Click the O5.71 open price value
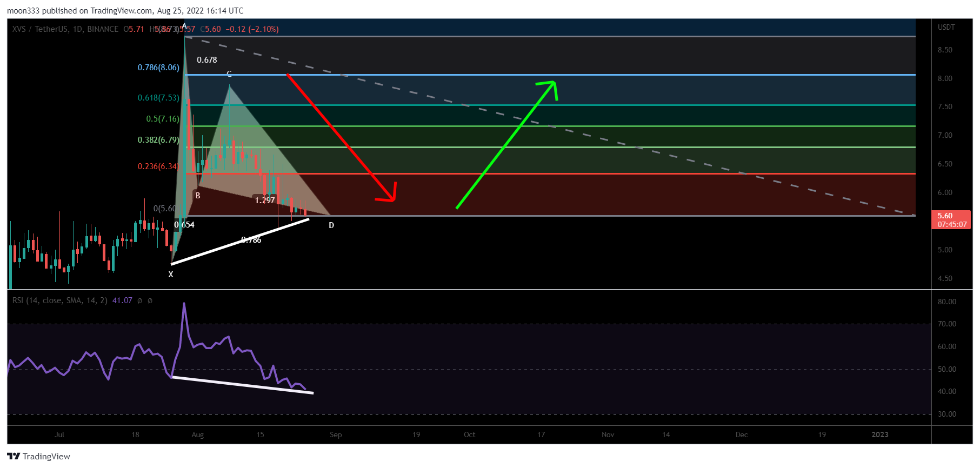The width and height of the screenshot is (980, 468). click(134, 29)
